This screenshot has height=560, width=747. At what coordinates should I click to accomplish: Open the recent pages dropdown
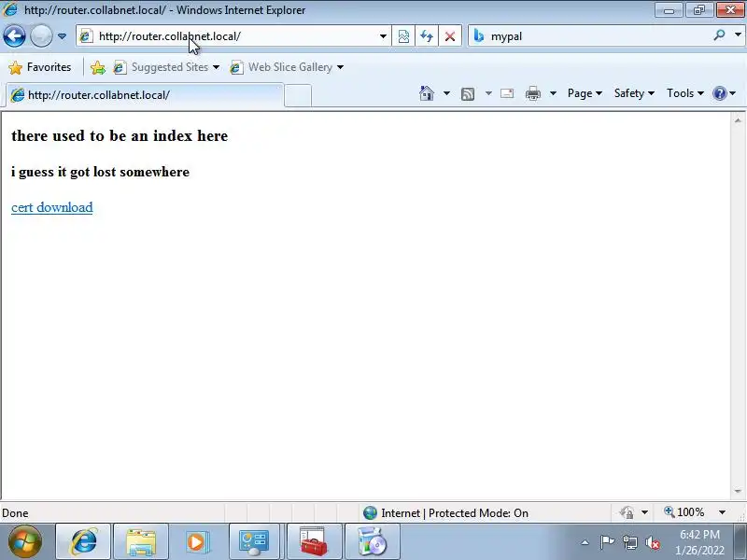[62, 36]
